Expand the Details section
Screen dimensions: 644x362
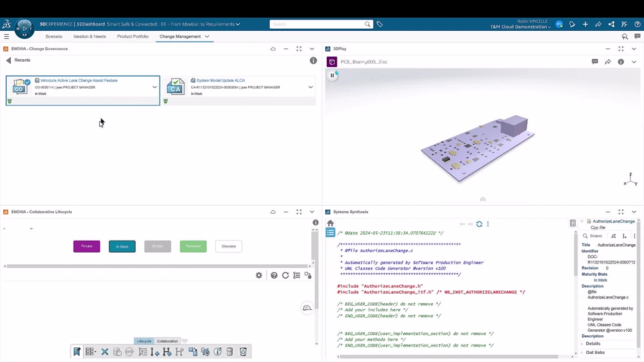coord(591,344)
